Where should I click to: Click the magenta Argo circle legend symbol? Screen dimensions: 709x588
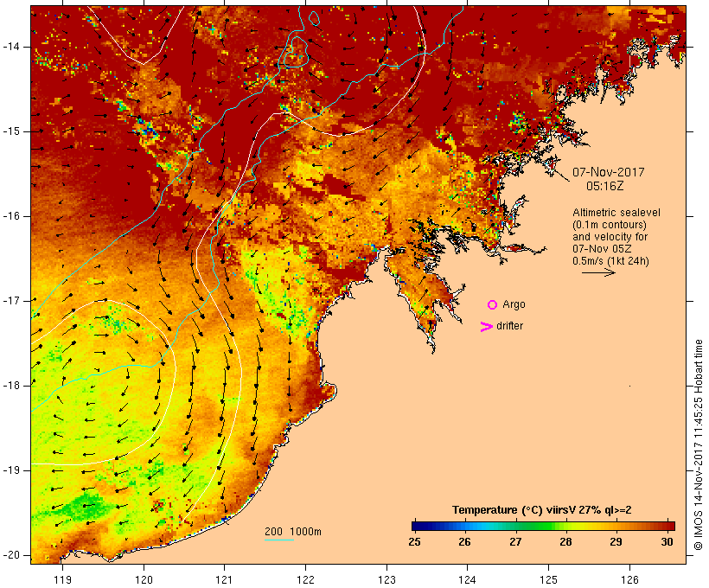point(493,305)
